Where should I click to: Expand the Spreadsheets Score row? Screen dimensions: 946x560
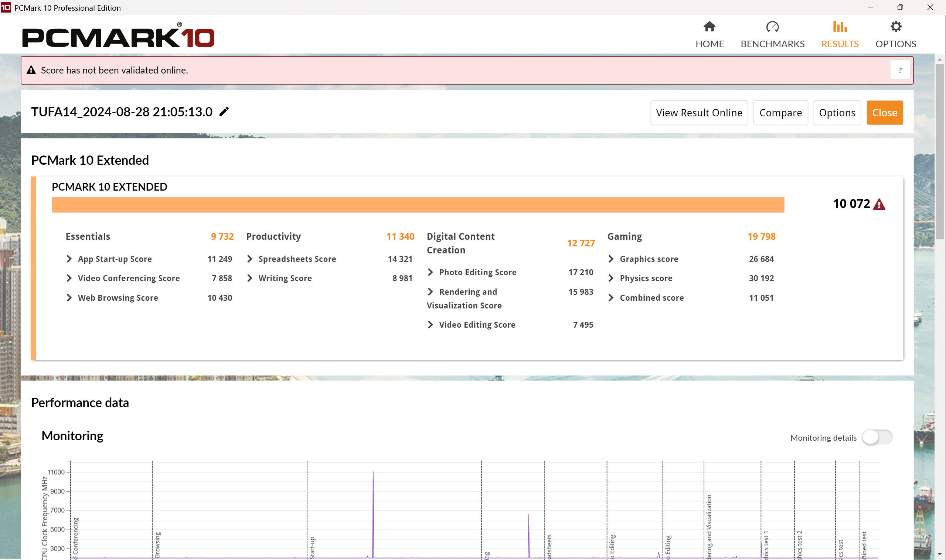click(249, 259)
